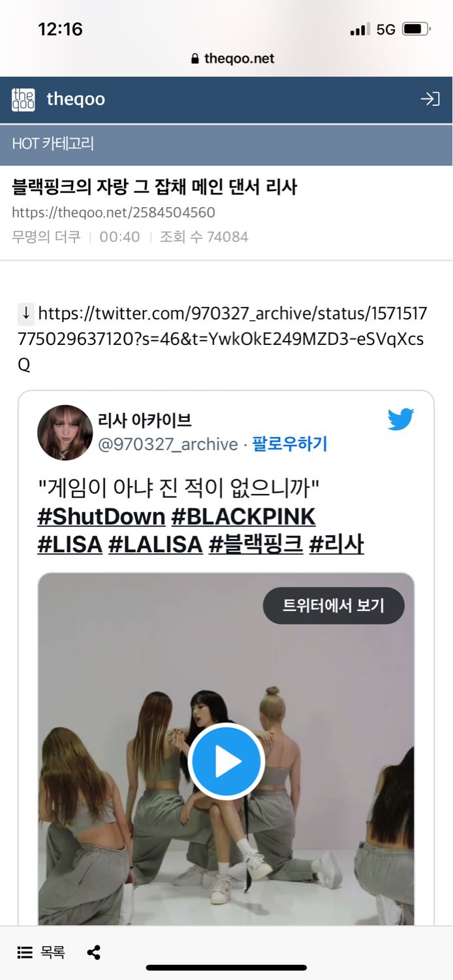Tap the padlock icon in address bar
Screen dimensions: 453x980
pos(195,59)
